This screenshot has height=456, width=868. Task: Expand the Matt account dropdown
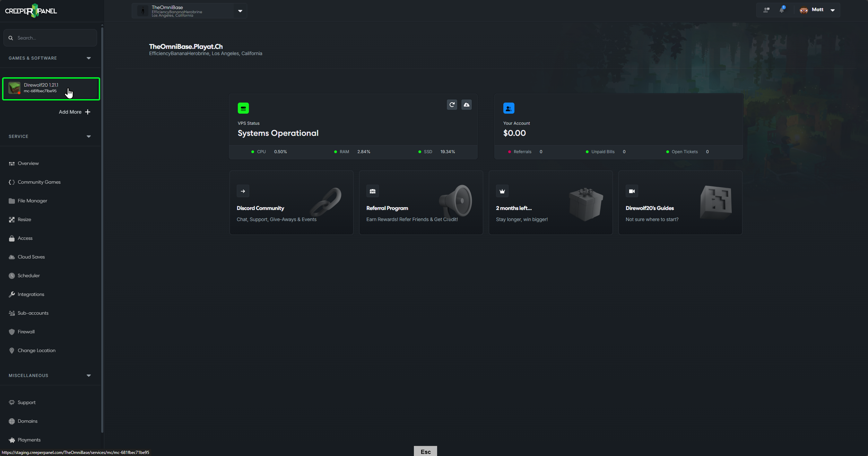(x=833, y=10)
